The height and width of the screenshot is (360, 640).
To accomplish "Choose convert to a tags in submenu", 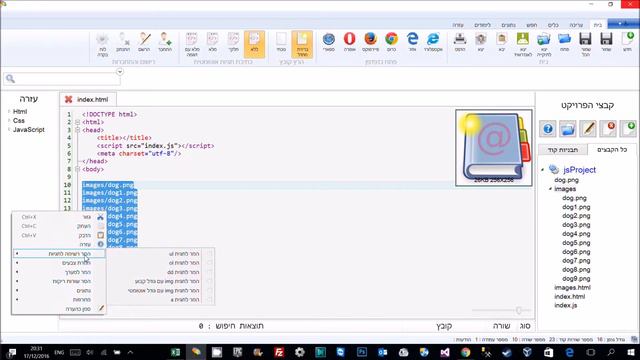I will [161, 300].
